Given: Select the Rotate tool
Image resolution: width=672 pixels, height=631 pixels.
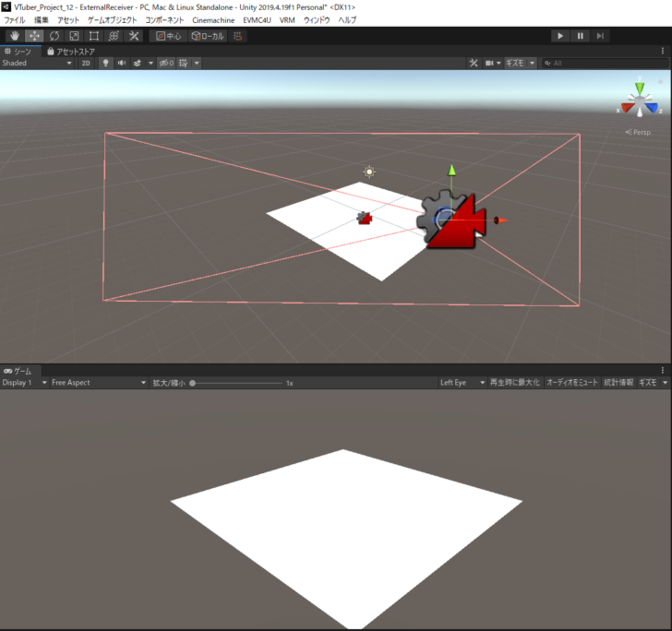Looking at the screenshot, I should click(54, 36).
